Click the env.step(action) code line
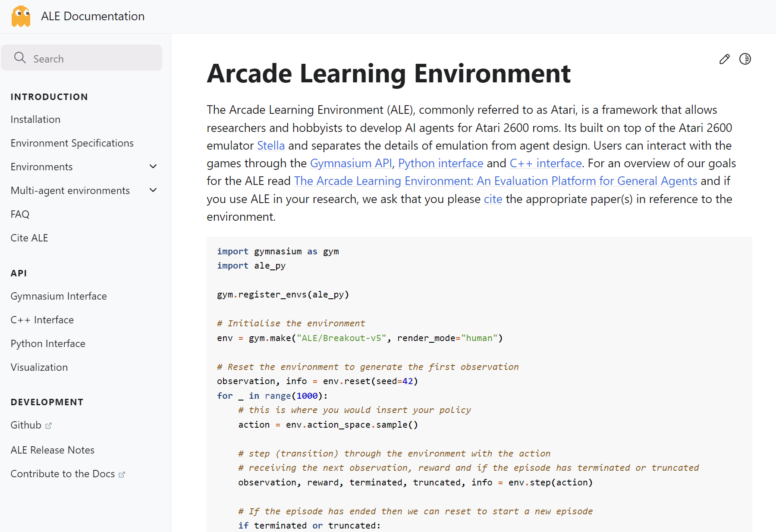 (x=415, y=483)
